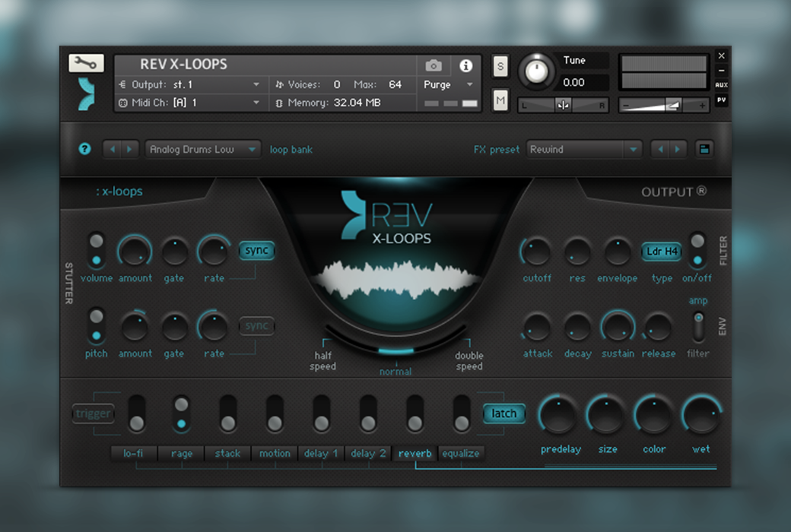Set playback to double speed

pyautogui.click(x=469, y=360)
